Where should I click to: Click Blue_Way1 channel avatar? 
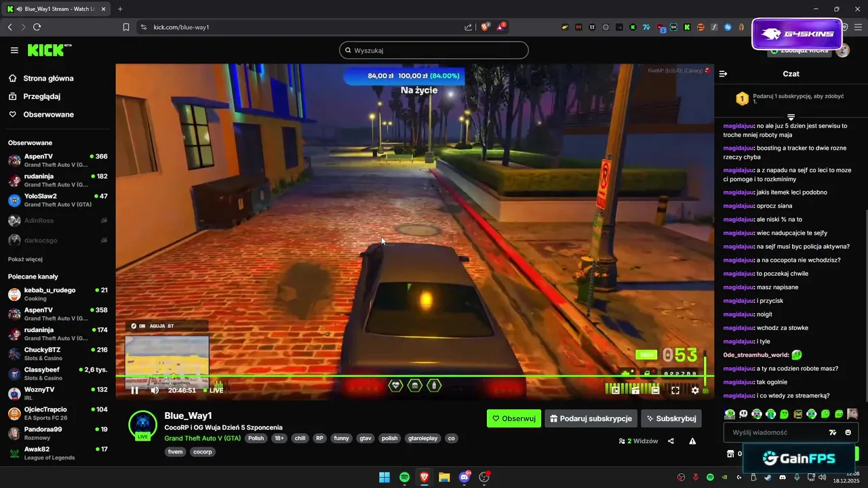(142, 425)
